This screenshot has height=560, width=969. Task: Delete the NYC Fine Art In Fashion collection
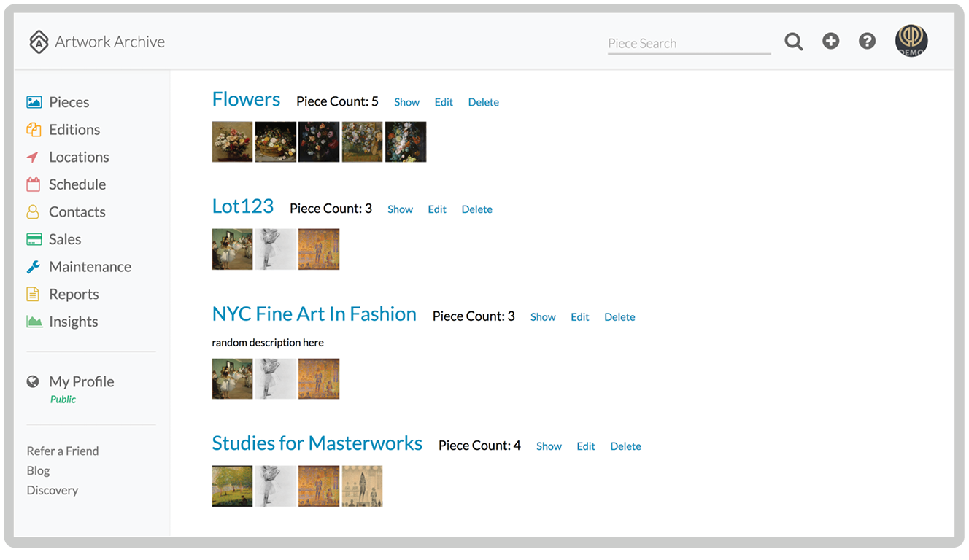tap(619, 316)
